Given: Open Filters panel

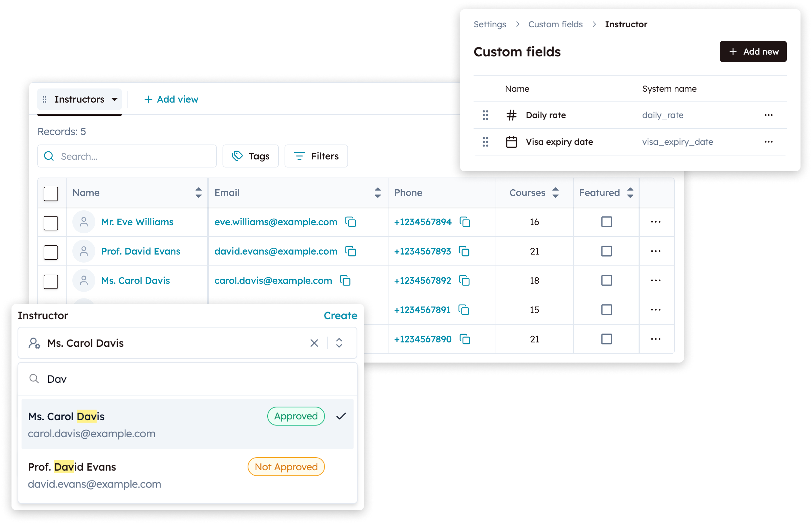Looking at the screenshot, I should (x=316, y=156).
